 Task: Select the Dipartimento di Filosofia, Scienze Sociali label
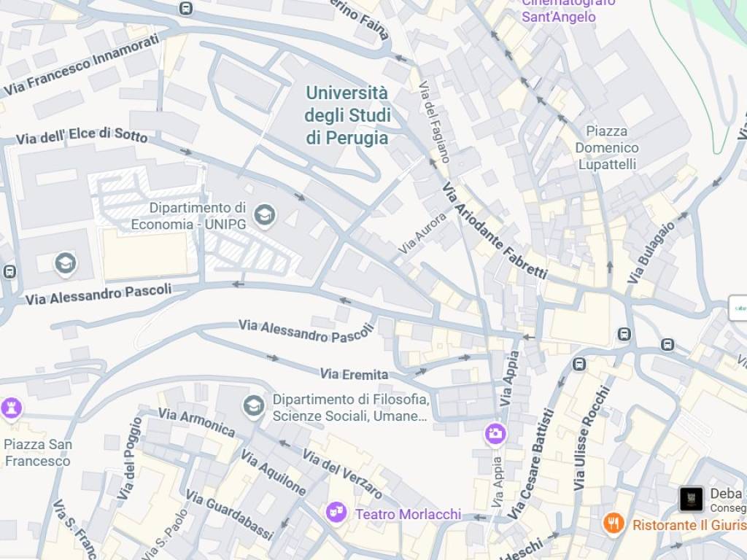pos(351,408)
